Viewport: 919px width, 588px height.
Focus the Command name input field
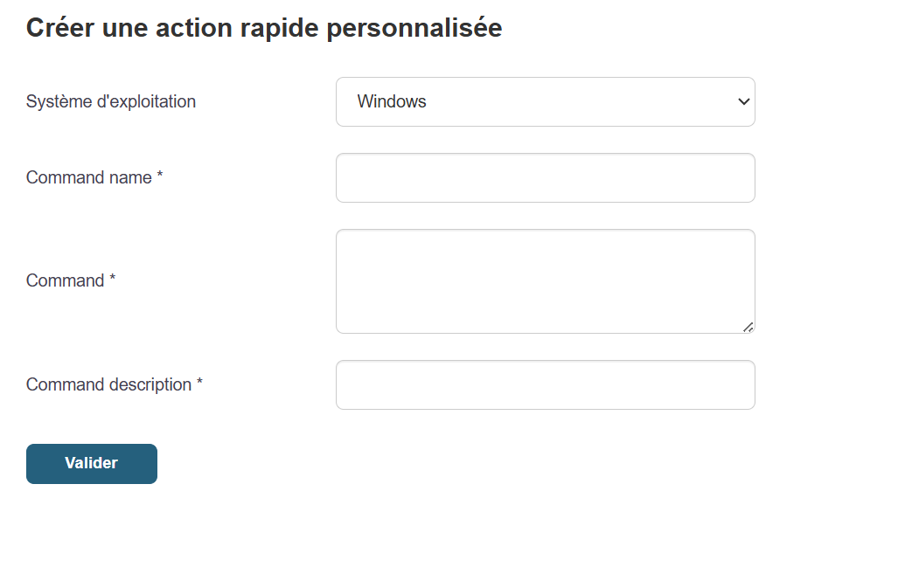pos(545,178)
